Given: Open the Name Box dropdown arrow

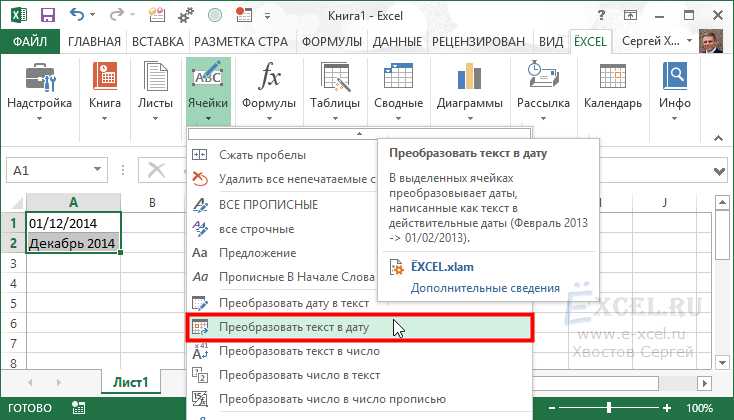Looking at the screenshot, I should point(97,169).
